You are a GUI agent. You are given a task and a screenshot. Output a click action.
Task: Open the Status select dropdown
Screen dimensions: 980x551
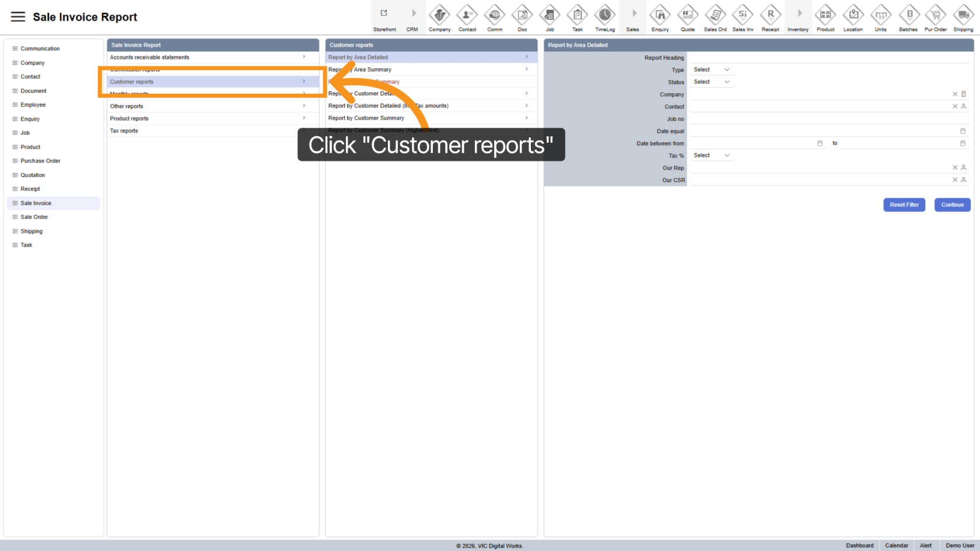[x=711, y=82]
